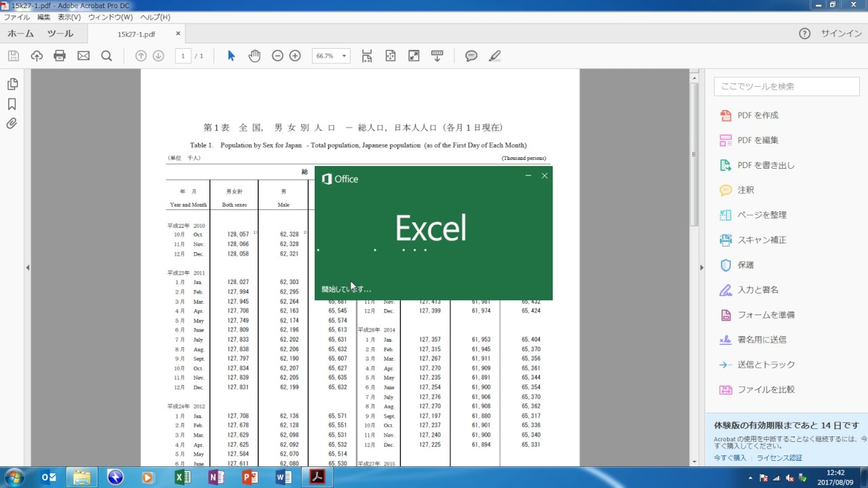Close the 15k27-1.pdf document tab
The width and height of the screenshot is (868, 488).
pos(178,33)
